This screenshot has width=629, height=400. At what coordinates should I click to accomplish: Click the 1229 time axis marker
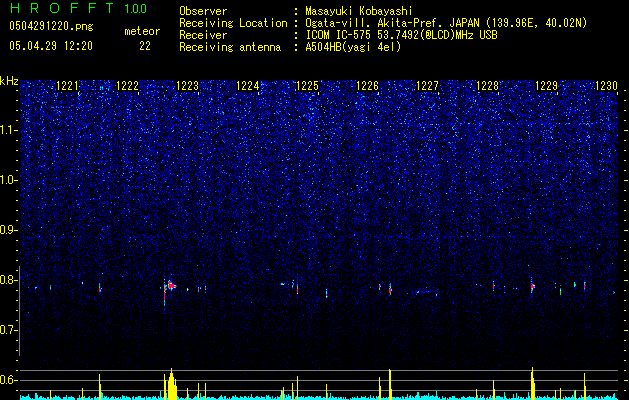(546, 86)
